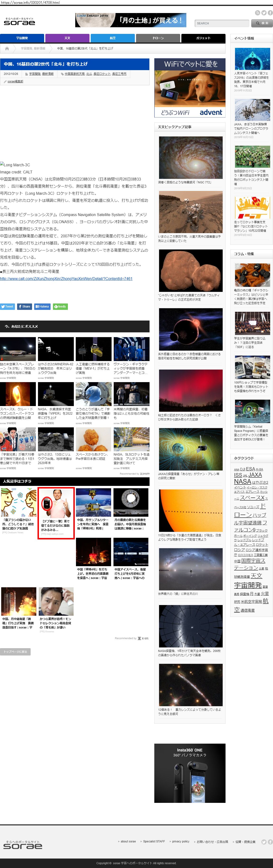
Task: Open the 宇宙開発 navigation tab
Action: pyautogui.click(x=22, y=38)
